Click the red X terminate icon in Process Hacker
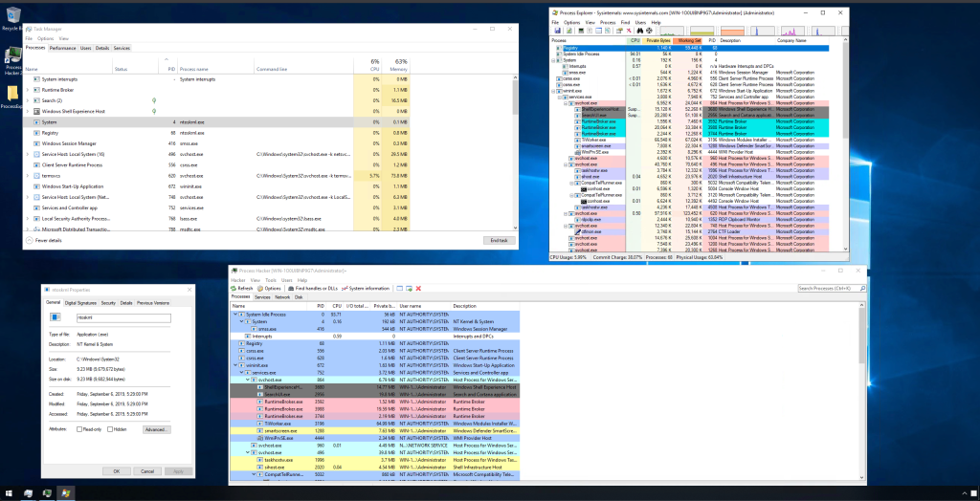 point(418,288)
